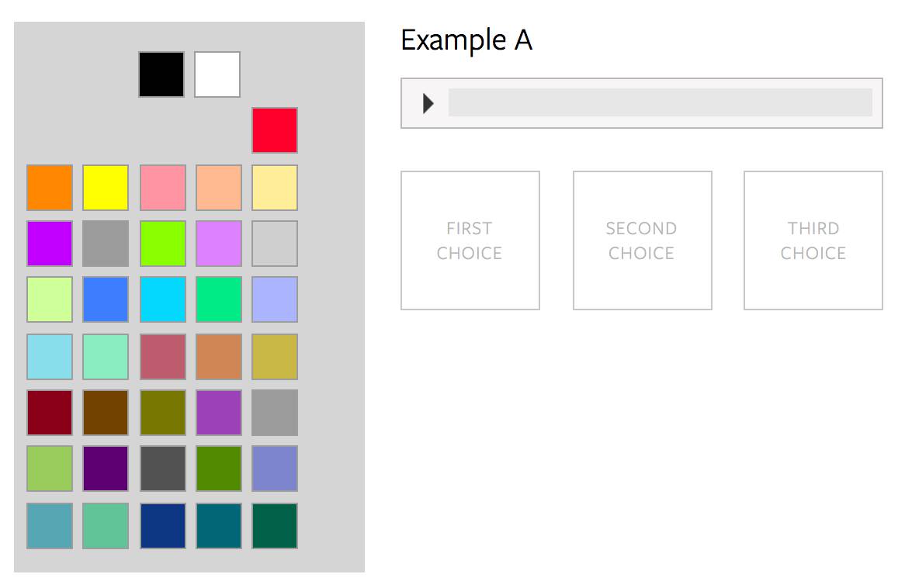Select the lime green swatch

click(x=163, y=244)
